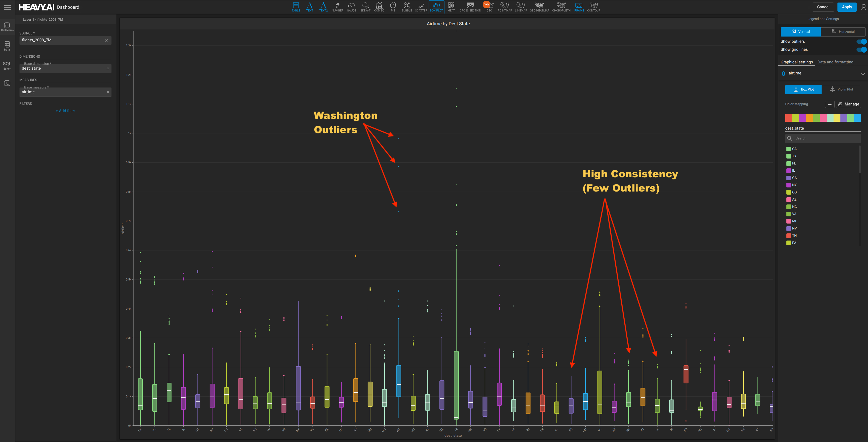868x442 pixels.
Task: Clear the dest_state base dimension
Action: pyautogui.click(x=108, y=68)
